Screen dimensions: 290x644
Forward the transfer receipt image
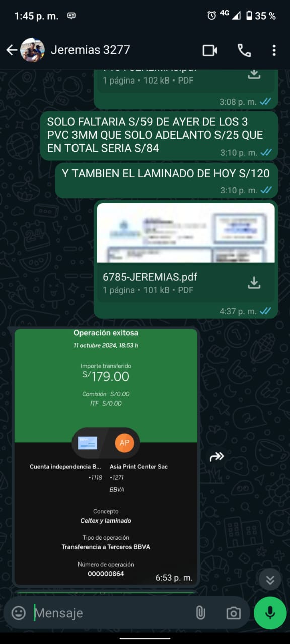[216, 456]
